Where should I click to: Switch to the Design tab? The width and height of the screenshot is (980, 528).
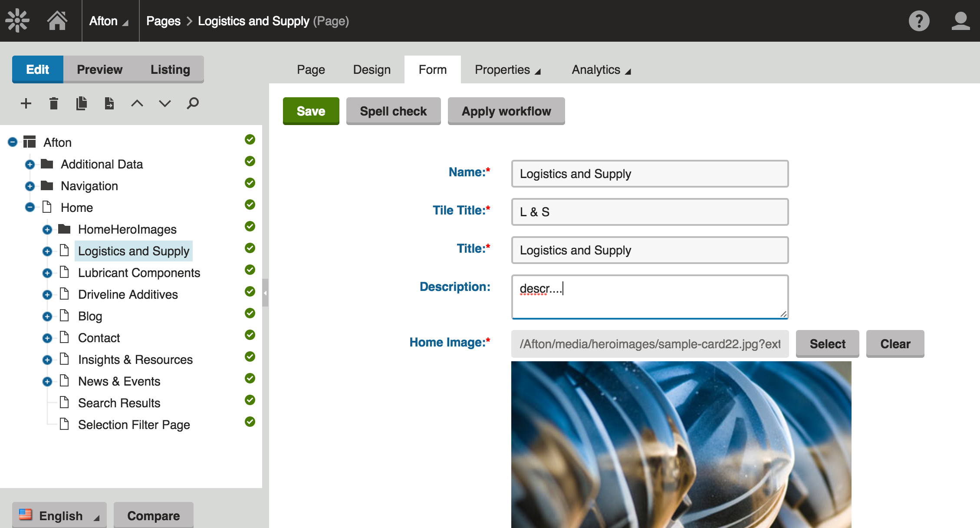pyautogui.click(x=372, y=69)
